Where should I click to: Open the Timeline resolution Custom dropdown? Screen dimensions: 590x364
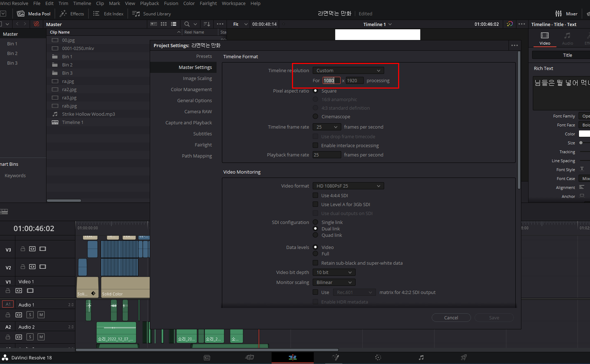click(x=348, y=70)
